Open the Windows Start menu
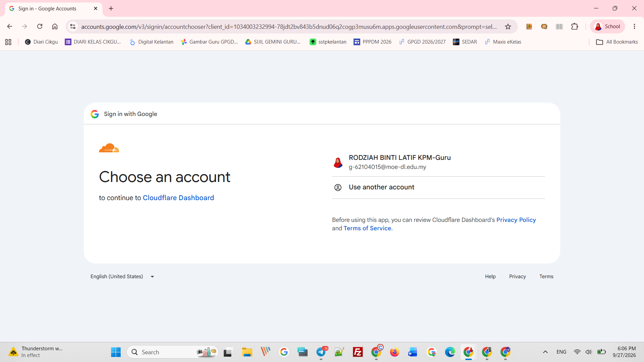This screenshot has width=644, height=362. [x=116, y=352]
